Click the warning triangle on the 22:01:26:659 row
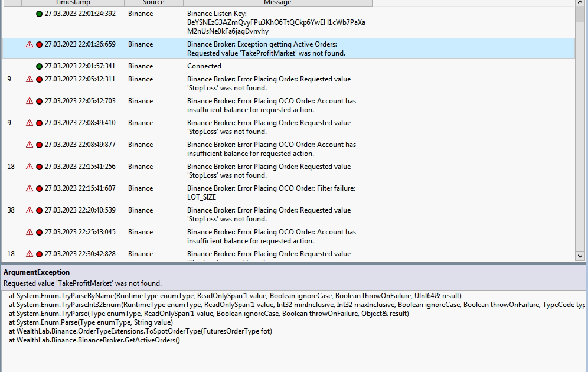This screenshot has width=588, height=372. (30, 44)
